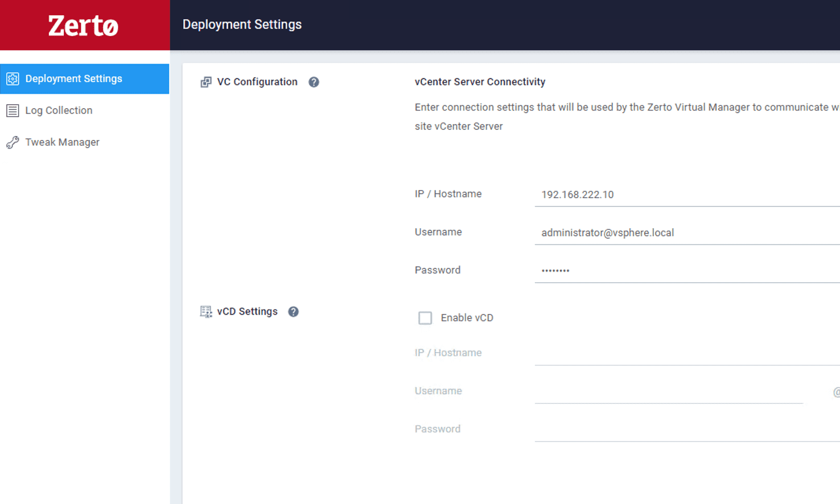This screenshot has width=840, height=504.
Task: Click the vCenter Username field
Action: pos(683,233)
